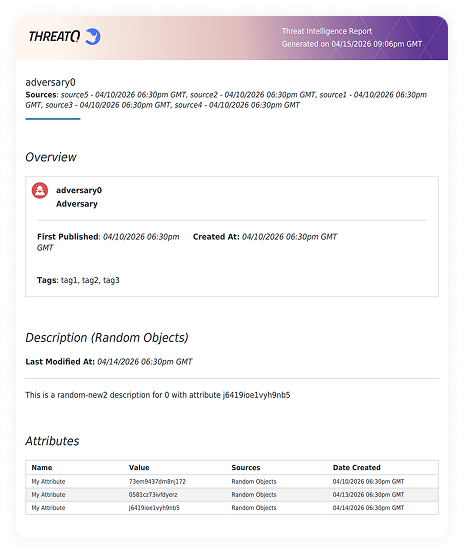Click the Date Created column header

tap(357, 467)
